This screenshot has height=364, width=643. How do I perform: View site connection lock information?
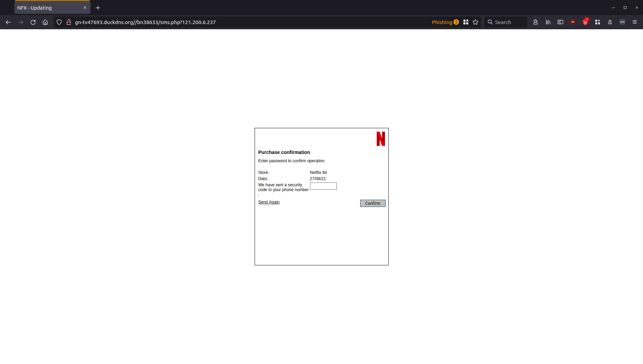coord(69,22)
